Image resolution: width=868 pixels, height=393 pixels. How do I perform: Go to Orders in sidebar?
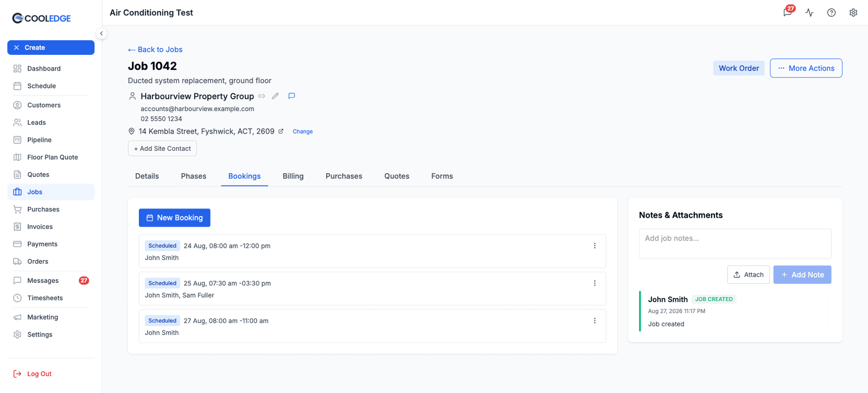point(51,262)
